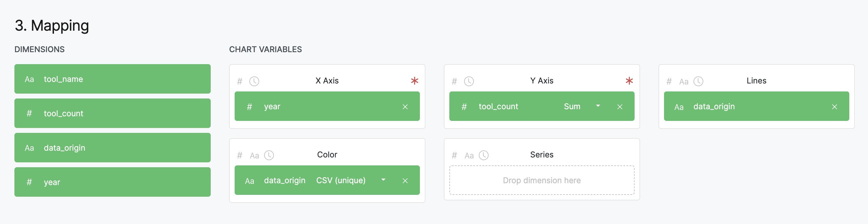Image resolution: width=868 pixels, height=224 pixels.
Task: Click the date clock icon in Series header
Action: [483, 155]
